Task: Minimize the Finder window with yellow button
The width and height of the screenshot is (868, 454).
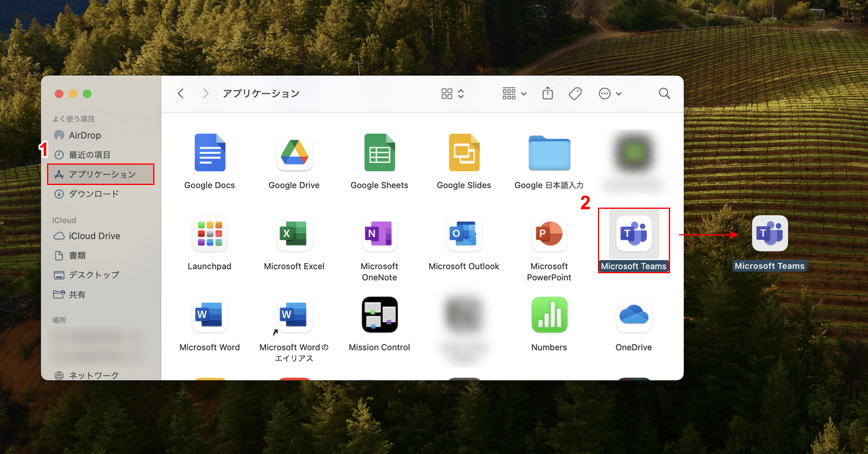Action: click(73, 94)
